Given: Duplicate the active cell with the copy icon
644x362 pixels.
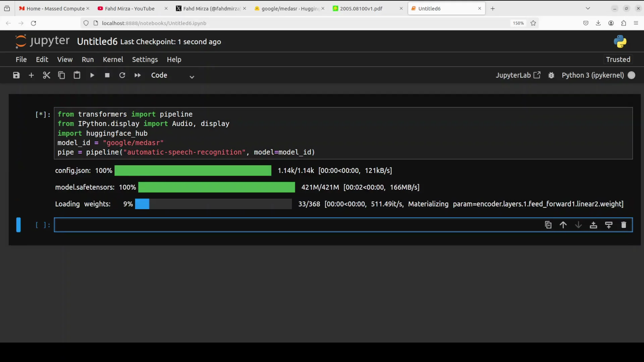Looking at the screenshot, I should [x=548, y=225].
